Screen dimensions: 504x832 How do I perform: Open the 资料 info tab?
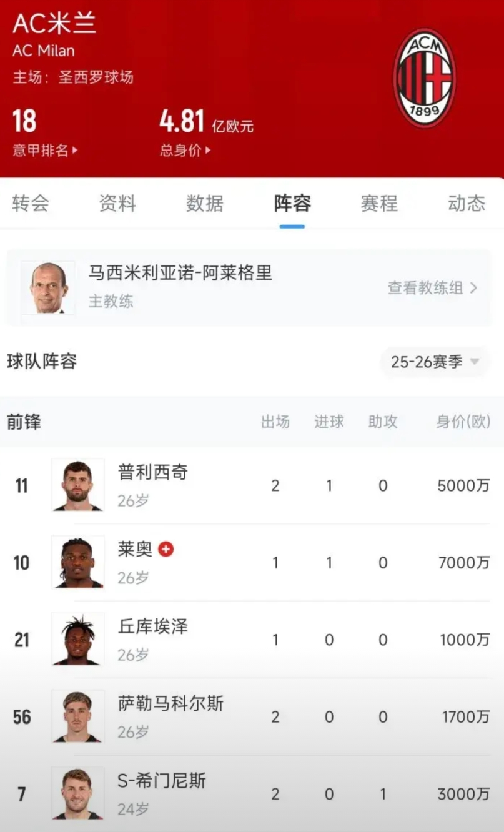tap(117, 204)
